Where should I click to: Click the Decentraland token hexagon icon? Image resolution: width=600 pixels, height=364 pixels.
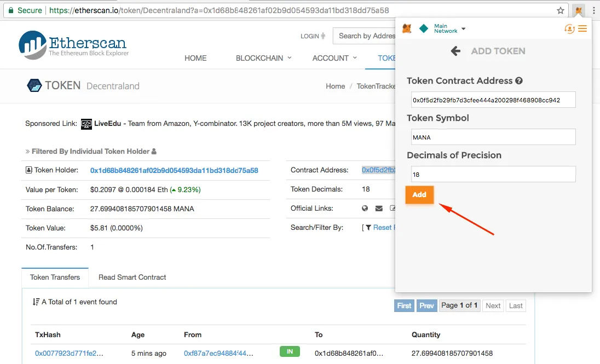34,85
